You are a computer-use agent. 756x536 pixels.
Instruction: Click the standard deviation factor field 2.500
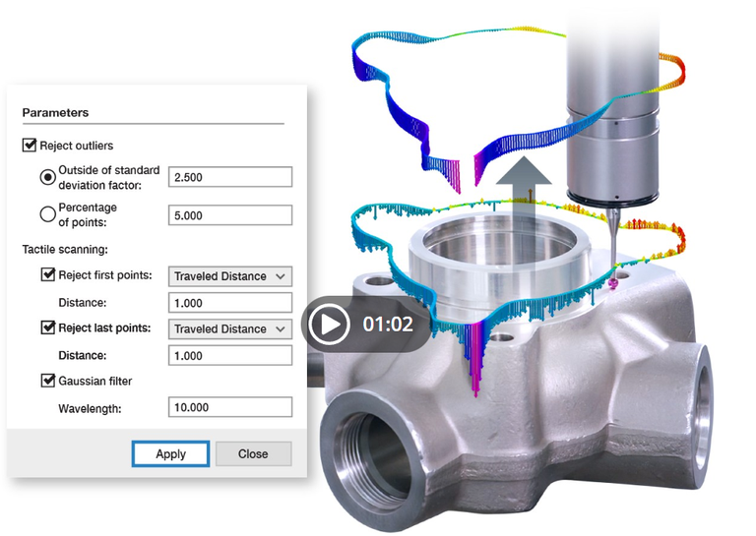tap(230, 177)
